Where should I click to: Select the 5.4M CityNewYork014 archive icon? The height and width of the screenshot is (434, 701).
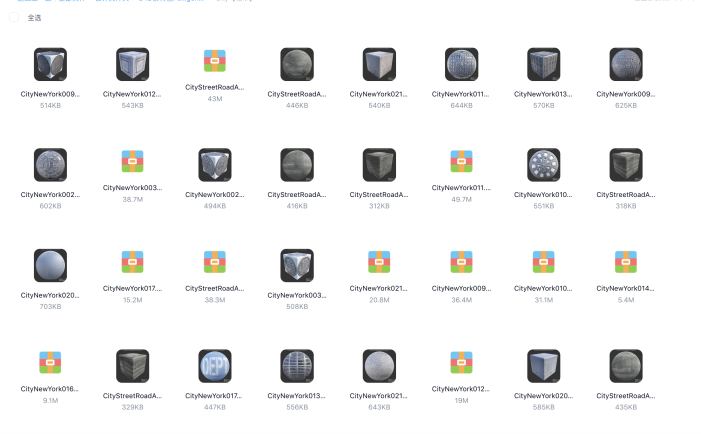pos(625,262)
